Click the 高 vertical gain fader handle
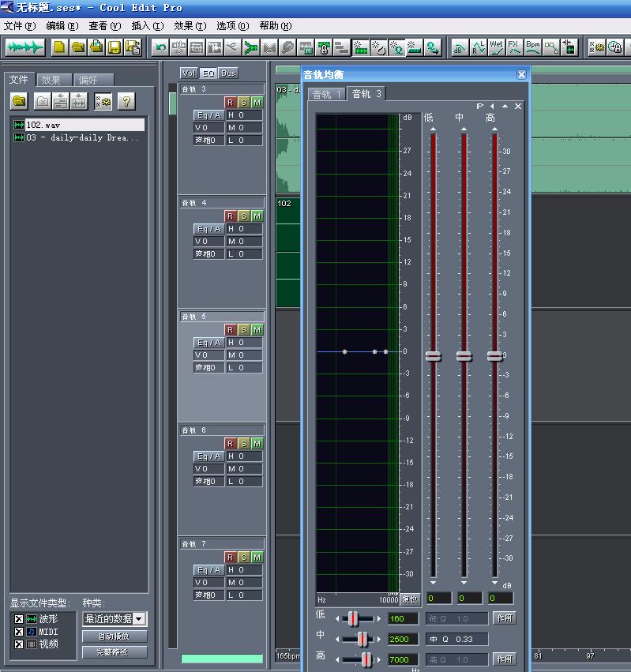This screenshot has width=631, height=672. pos(494,356)
